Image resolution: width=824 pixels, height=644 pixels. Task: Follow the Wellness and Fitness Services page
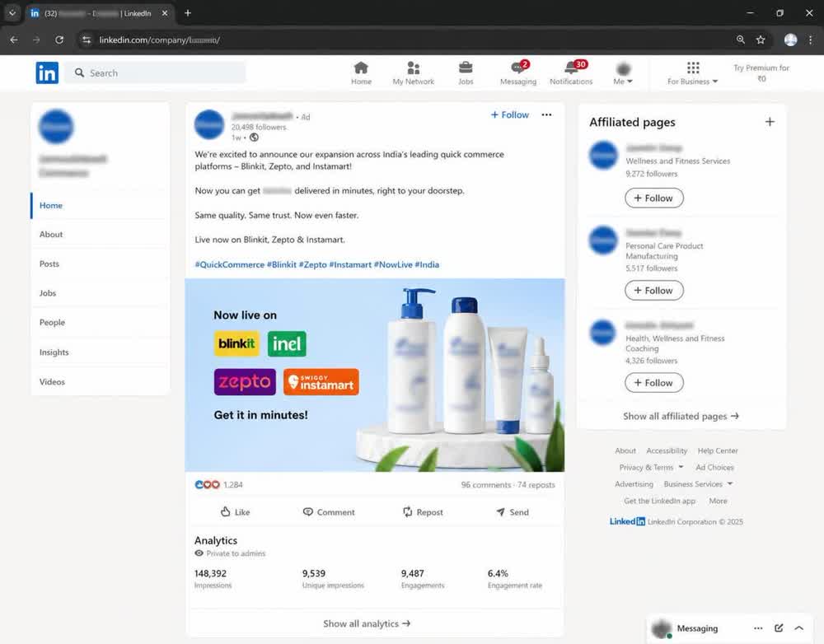pos(653,198)
